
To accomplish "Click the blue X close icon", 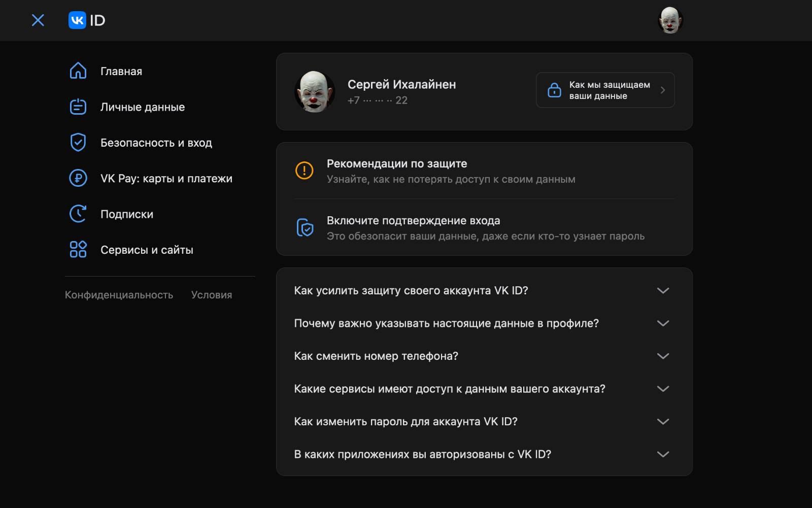I will [38, 20].
